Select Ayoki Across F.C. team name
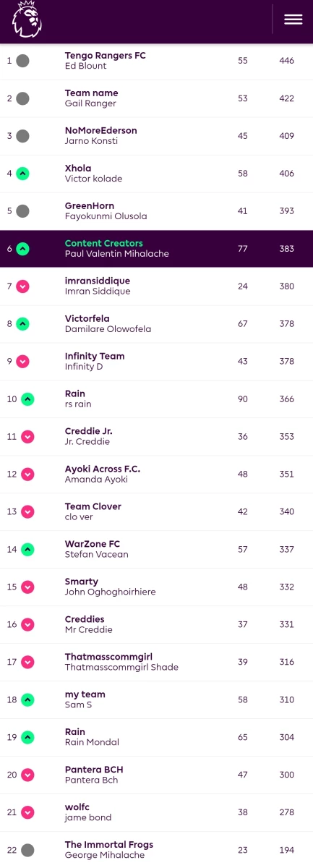Viewport: 313px width, 868px height. pos(103,469)
